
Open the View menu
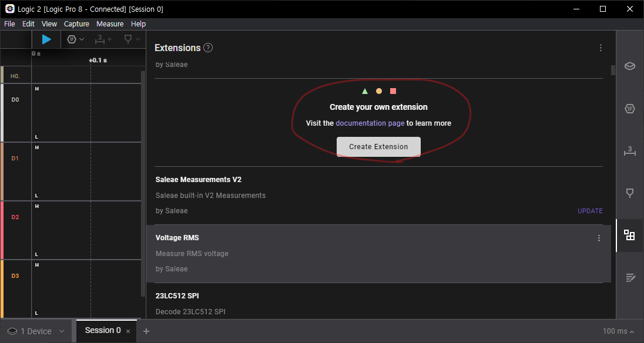(49, 24)
